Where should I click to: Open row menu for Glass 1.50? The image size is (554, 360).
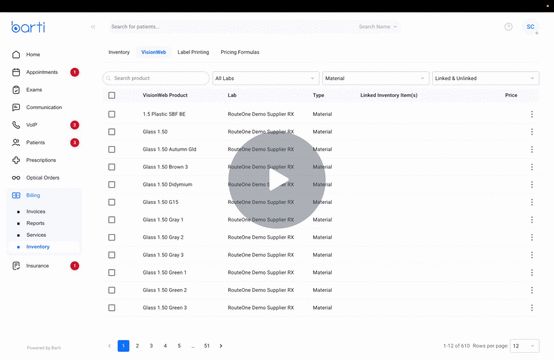tap(532, 132)
